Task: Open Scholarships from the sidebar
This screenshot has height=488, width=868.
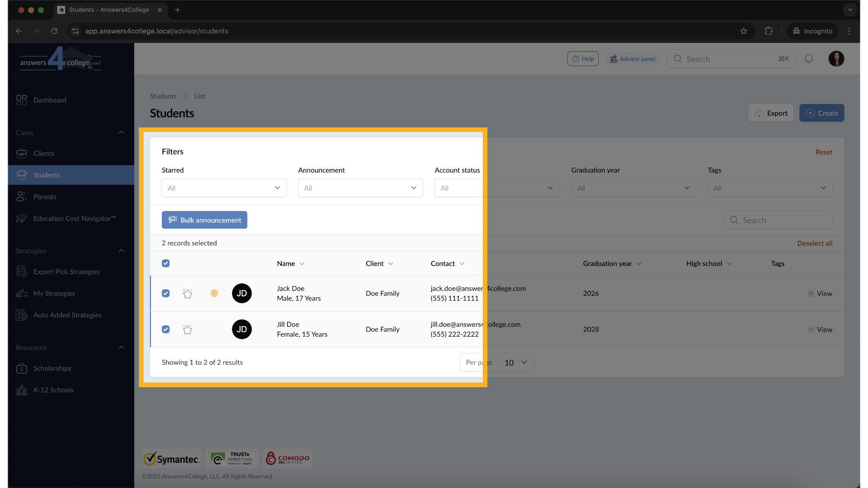Action: pos(52,368)
